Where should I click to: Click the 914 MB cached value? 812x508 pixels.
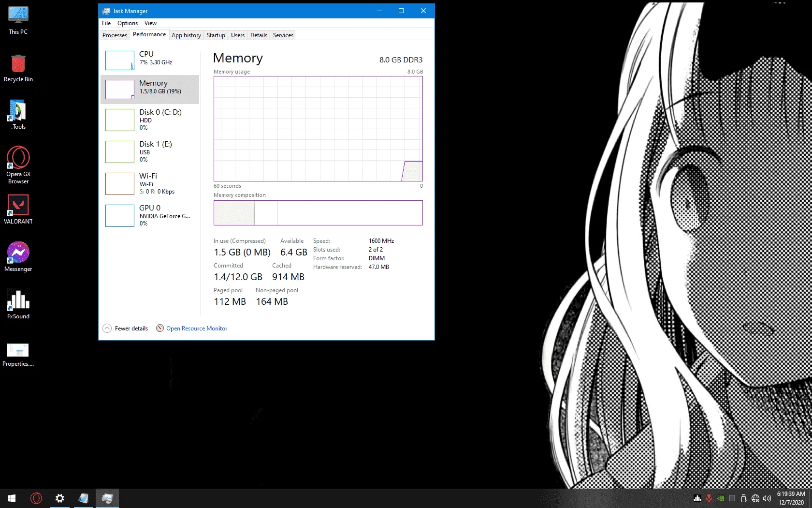288,277
